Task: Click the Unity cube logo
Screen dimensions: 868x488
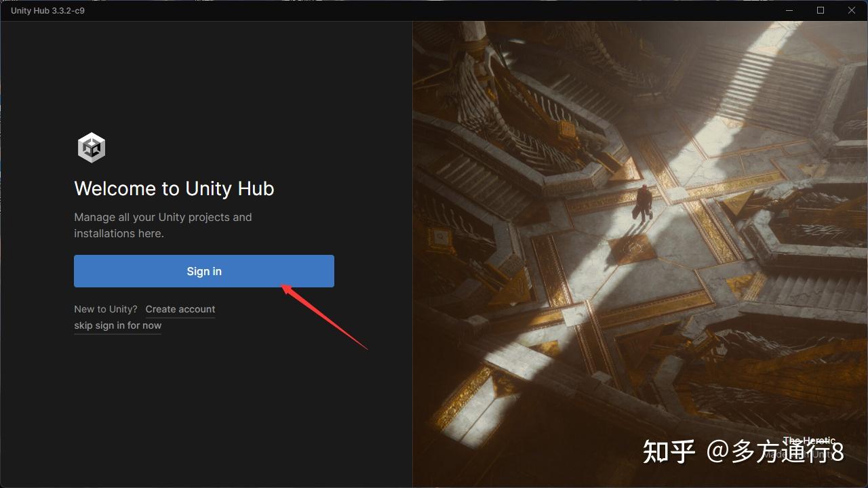Action: [92, 146]
